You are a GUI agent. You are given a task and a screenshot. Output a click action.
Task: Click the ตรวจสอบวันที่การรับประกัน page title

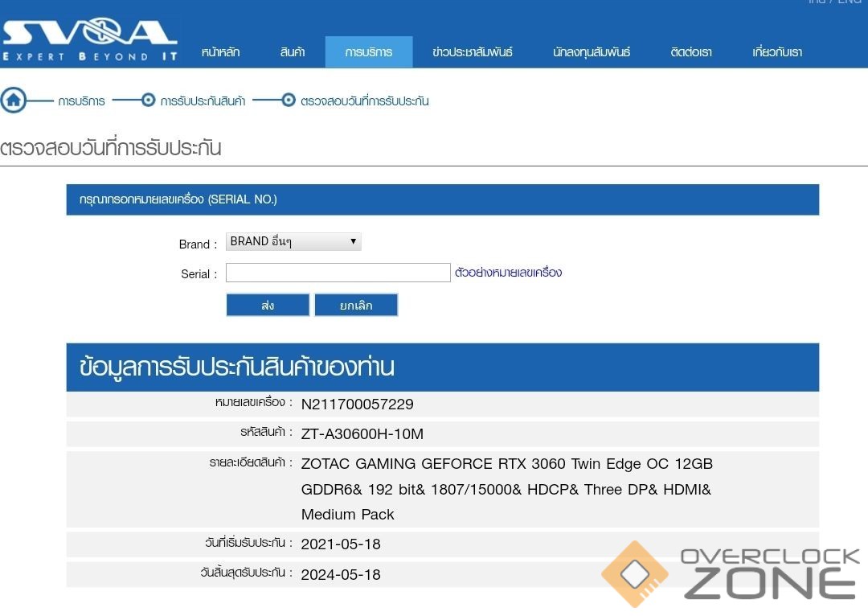(111, 148)
